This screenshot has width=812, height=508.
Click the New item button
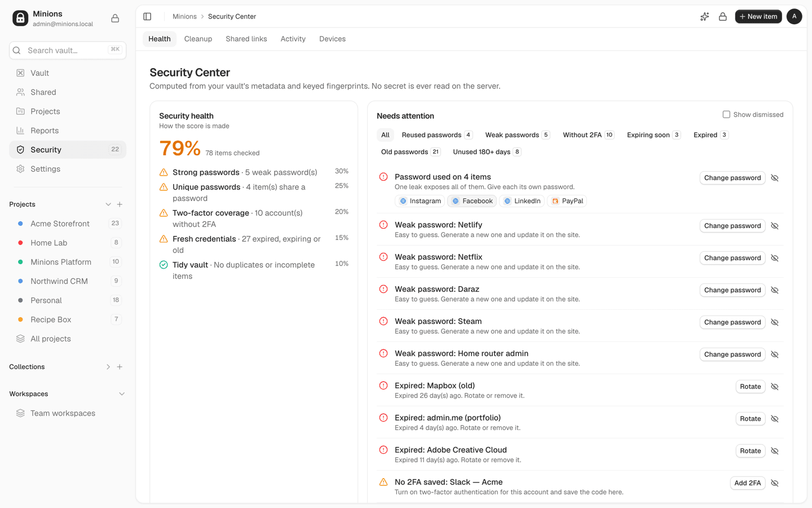(x=758, y=16)
